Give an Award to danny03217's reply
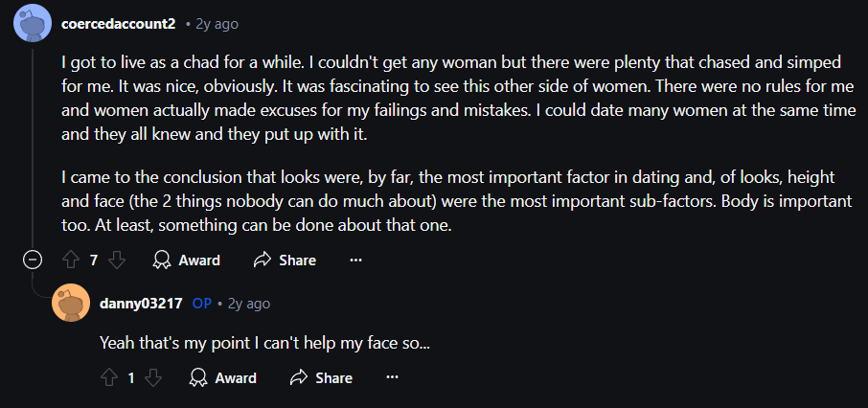The width and height of the screenshot is (868, 408). (x=223, y=377)
